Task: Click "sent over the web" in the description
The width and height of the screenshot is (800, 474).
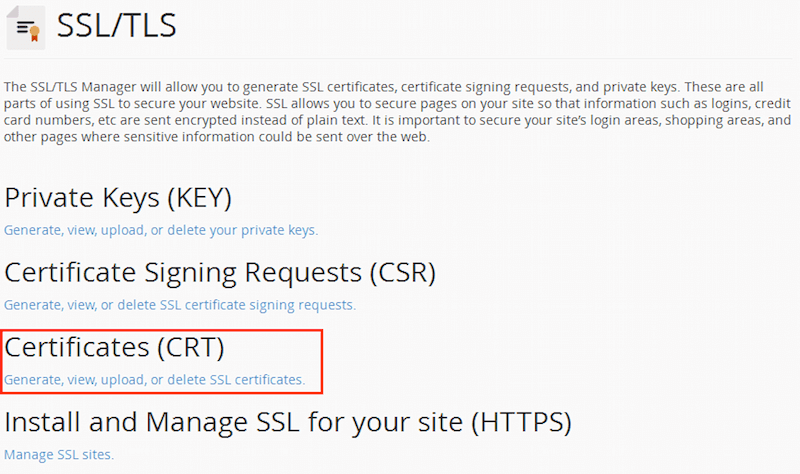Action: [373, 137]
